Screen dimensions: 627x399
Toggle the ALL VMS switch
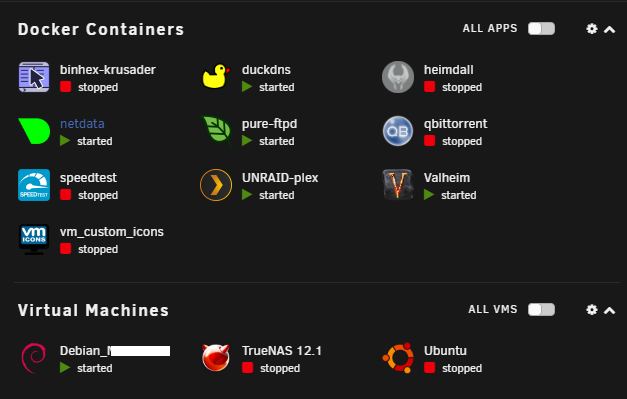pyautogui.click(x=541, y=309)
